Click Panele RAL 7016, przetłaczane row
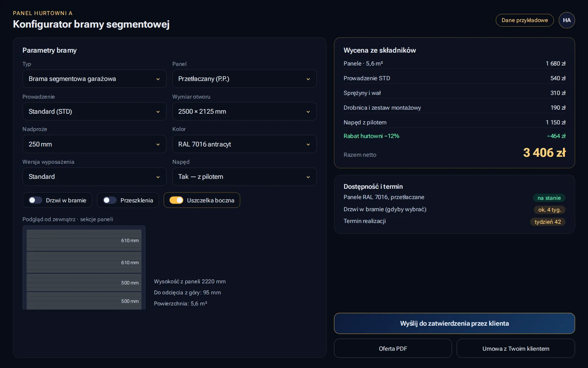The image size is (588, 368). point(454,198)
